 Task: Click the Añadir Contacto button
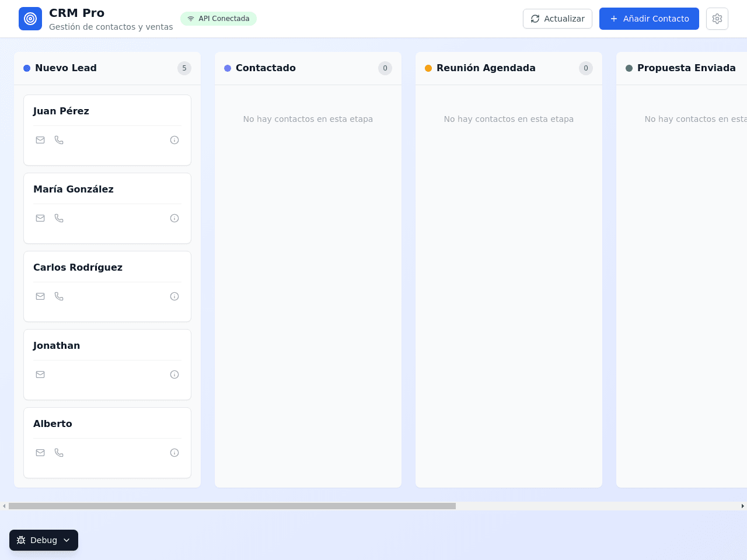pos(649,19)
